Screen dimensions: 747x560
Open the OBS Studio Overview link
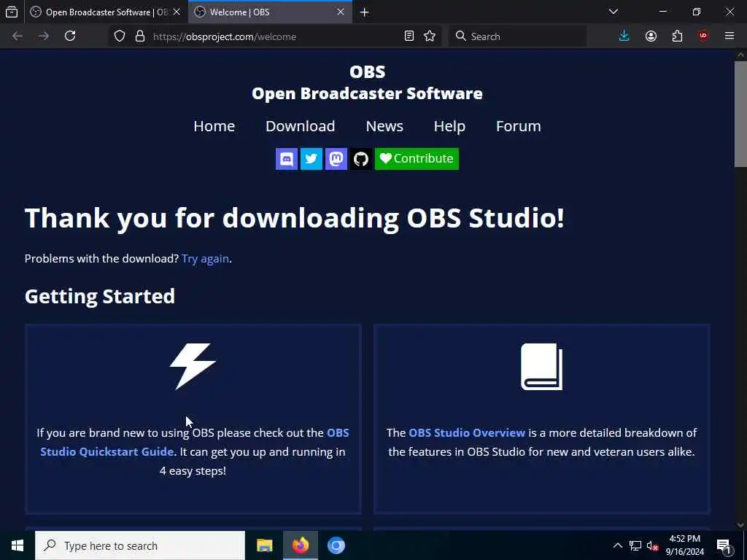pos(467,433)
